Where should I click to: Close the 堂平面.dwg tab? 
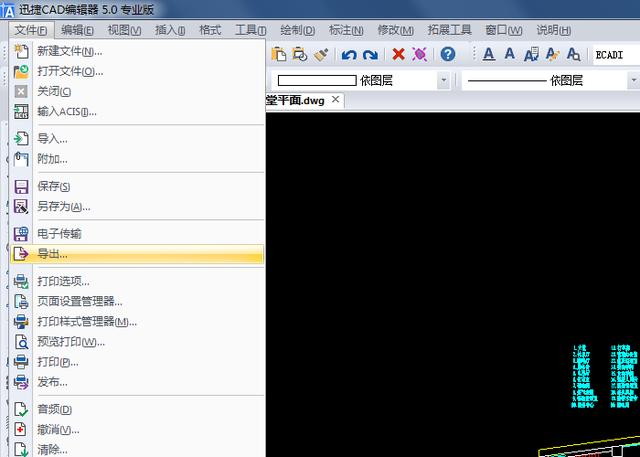[335, 99]
